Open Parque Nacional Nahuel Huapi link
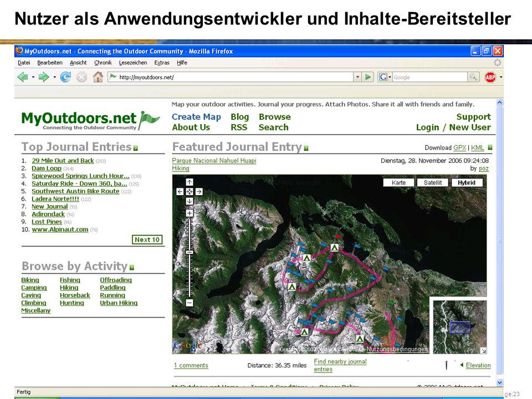Screen dimensions: 532x399 (214, 161)
